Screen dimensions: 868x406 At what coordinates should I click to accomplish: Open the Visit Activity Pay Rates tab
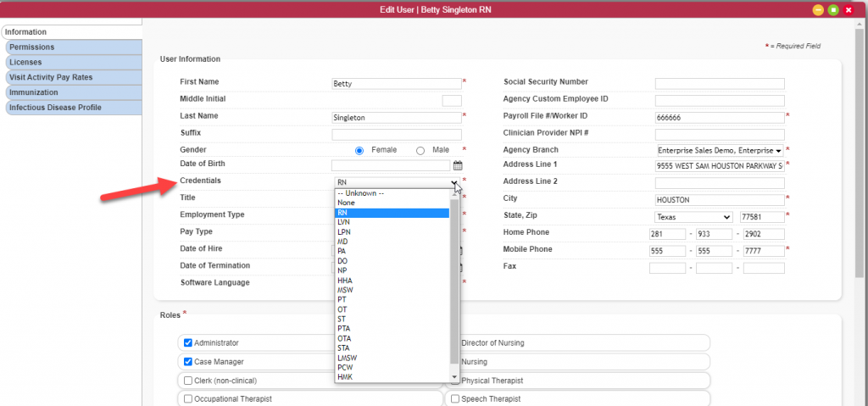73,77
